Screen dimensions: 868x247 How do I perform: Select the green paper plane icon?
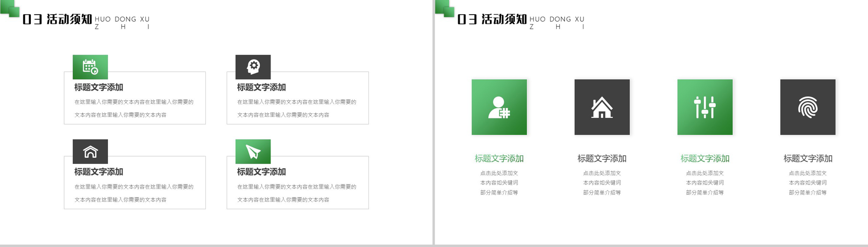(x=253, y=152)
